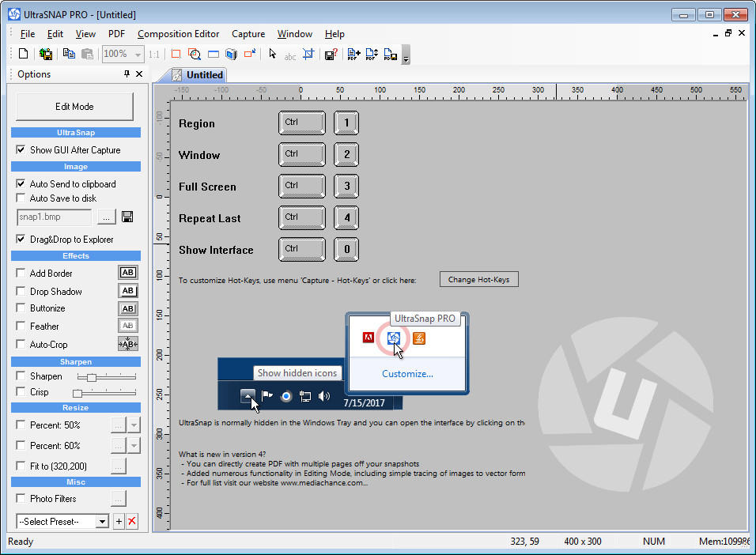Image resolution: width=756 pixels, height=555 pixels.
Task: Open the Capture menu
Action: [x=248, y=34]
